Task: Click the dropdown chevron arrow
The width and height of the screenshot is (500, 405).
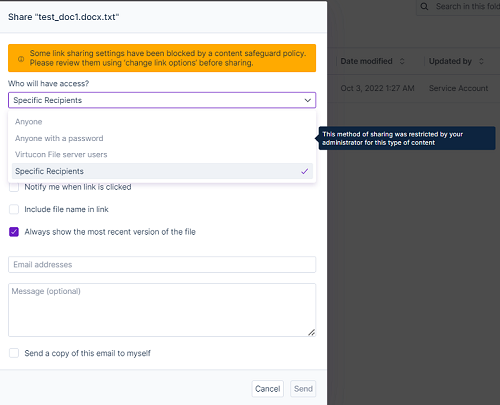Action: pos(308,100)
